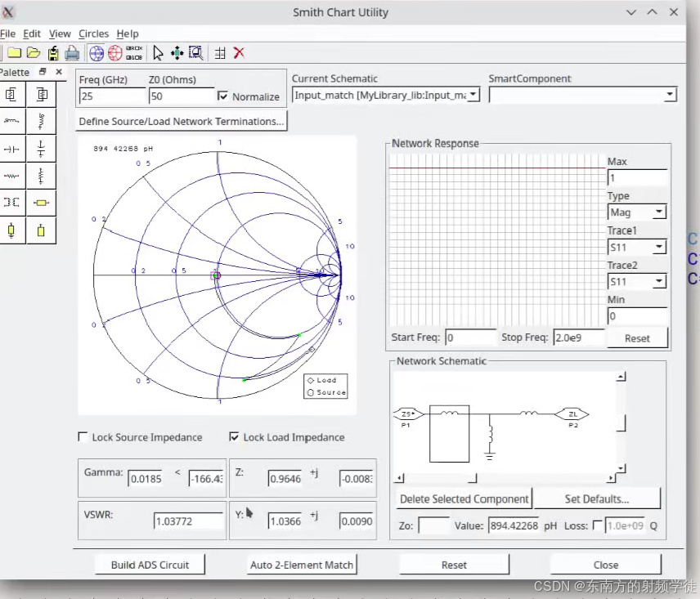Save the Smith chart with floppy icon
Screen dimensions: 700x599
[x=53, y=53]
